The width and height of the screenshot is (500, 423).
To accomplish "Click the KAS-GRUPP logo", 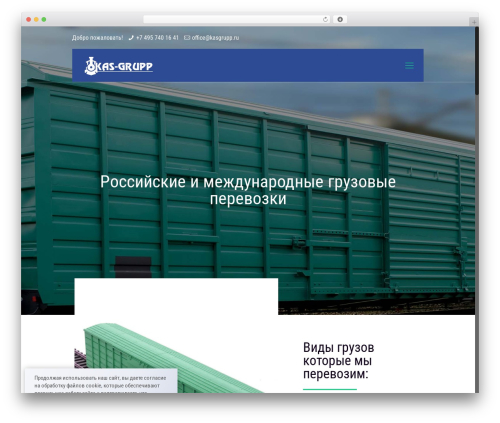I will 119,66.
